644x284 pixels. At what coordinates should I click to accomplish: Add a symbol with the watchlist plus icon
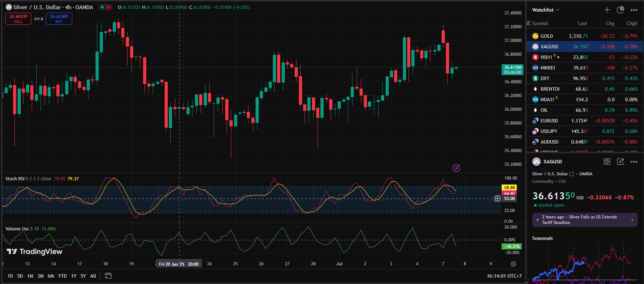pyautogui.click(x=607, y=10)
